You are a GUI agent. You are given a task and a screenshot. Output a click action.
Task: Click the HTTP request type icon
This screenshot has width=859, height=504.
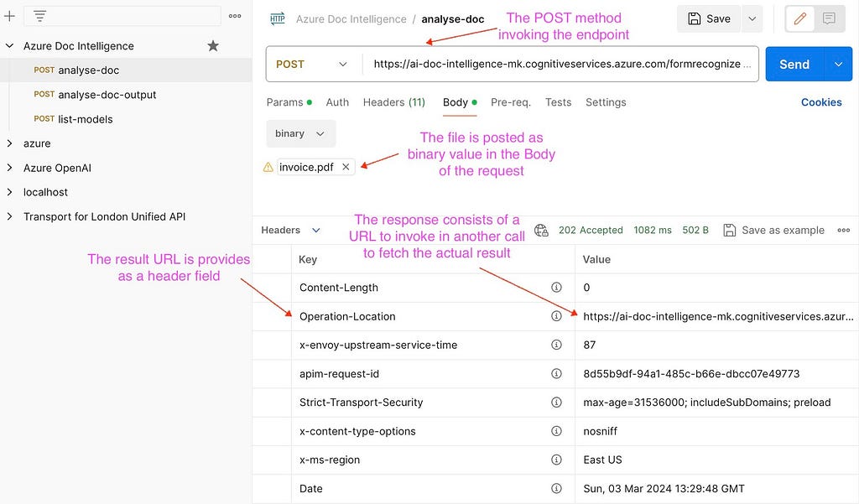click(278, 19)
